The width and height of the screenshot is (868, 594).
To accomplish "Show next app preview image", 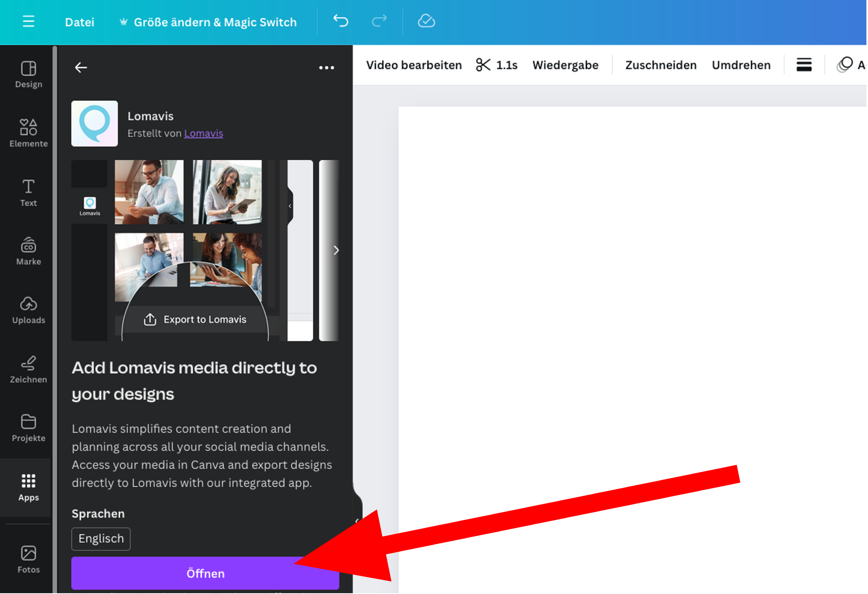I will tap(336, 250).
